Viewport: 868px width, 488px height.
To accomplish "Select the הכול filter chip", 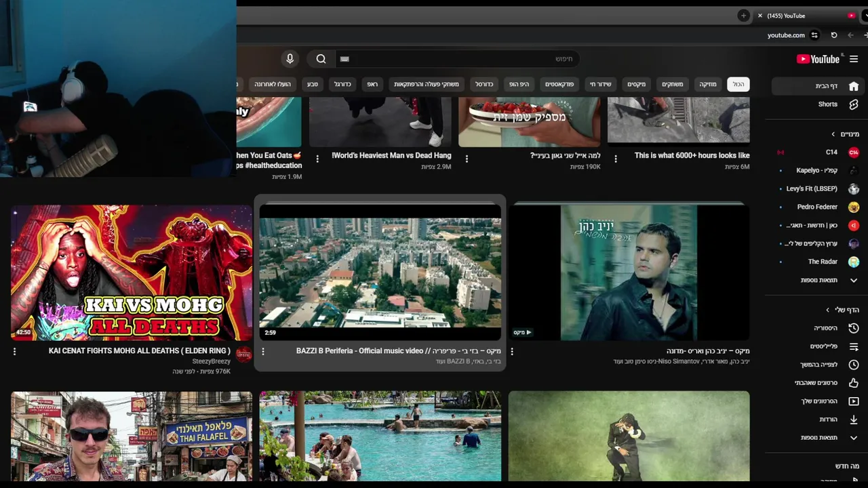I will tap(738, 84).
